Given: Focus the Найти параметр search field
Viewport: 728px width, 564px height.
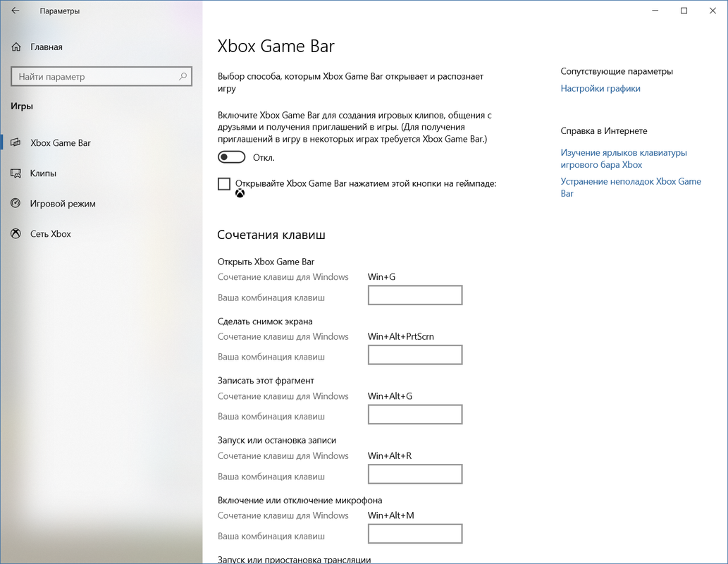Looking at the screenshot, I should (x=101, y=76).
